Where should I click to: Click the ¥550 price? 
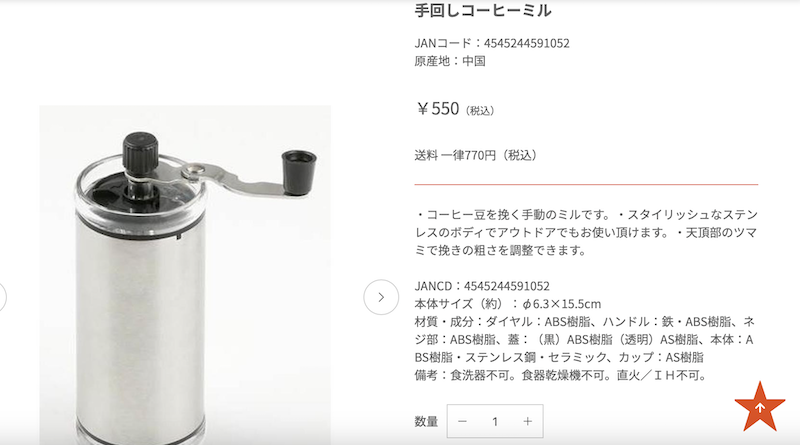click(x=438, y=109)
